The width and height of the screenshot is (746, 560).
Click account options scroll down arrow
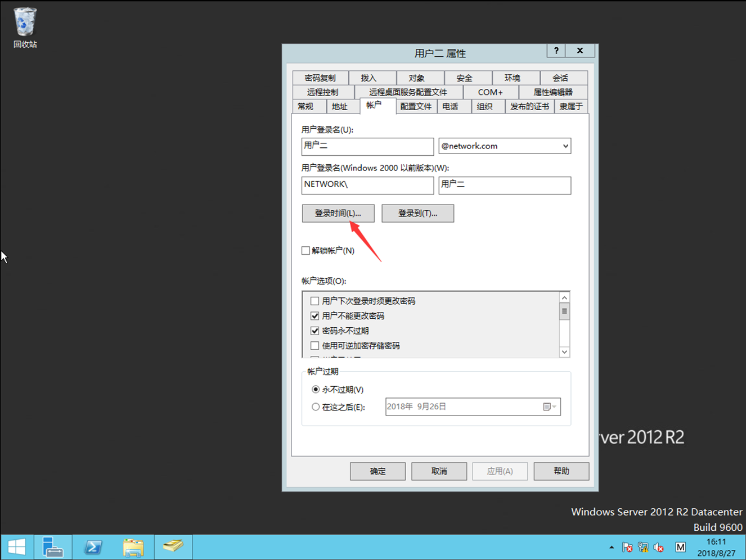(x=565, y=352)
